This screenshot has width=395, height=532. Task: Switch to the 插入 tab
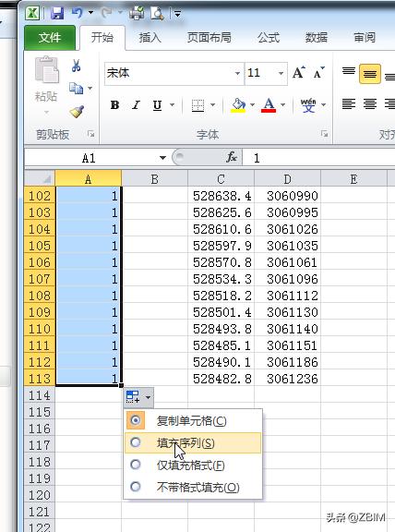[150, 37]
